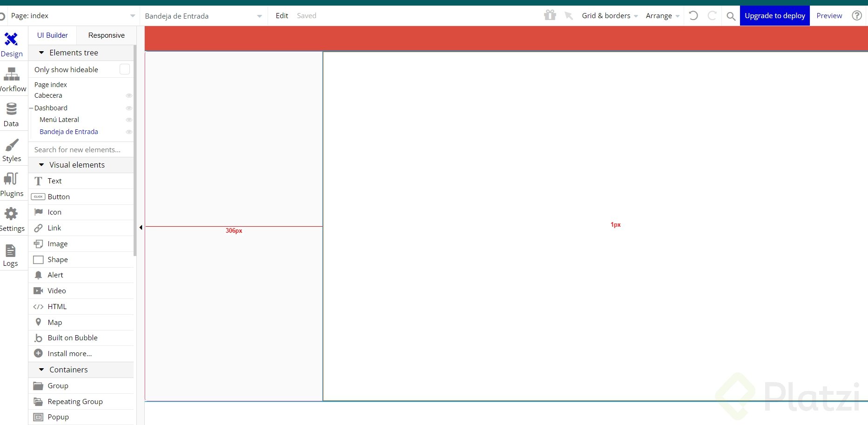Toggle visibility of Dashboard element
The width and height of the screenshot is (868, 425).
coord(129,108)
